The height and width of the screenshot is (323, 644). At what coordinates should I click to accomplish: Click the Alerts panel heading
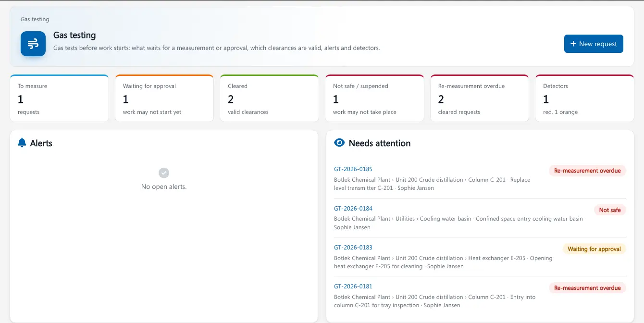[41, 143]
